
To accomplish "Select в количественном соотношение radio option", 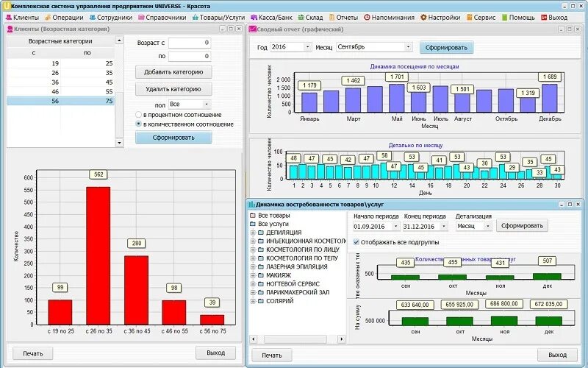I will pos(138,124).
